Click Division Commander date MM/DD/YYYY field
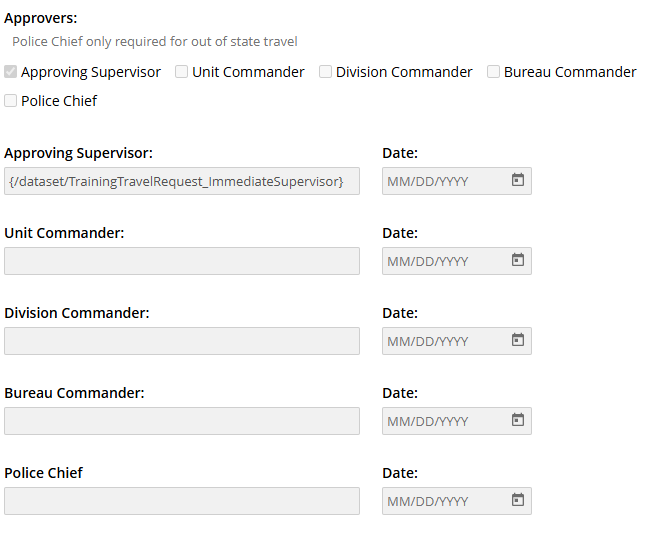Screen dimensions: 647x537 point(440,341)
